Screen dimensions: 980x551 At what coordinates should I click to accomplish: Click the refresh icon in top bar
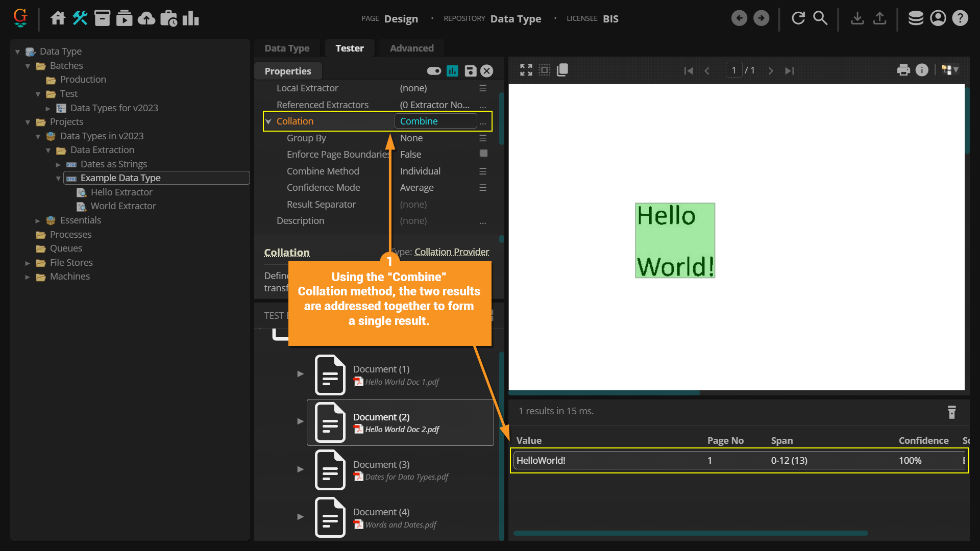[x=798, y=18]
